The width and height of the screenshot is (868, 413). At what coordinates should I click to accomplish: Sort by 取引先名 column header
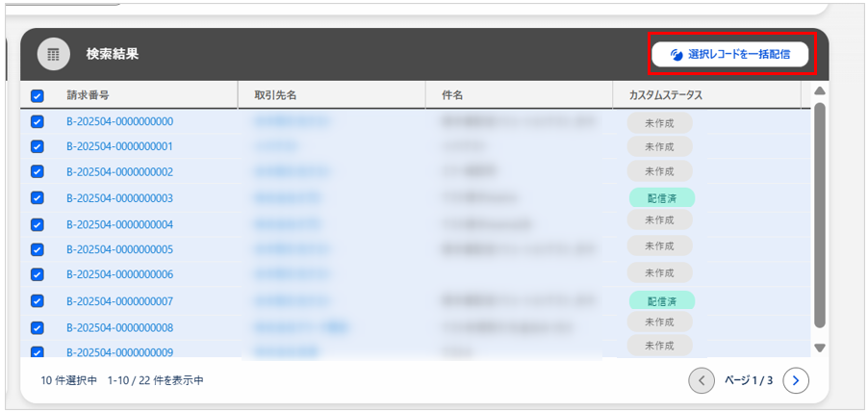tap(274, 95)
